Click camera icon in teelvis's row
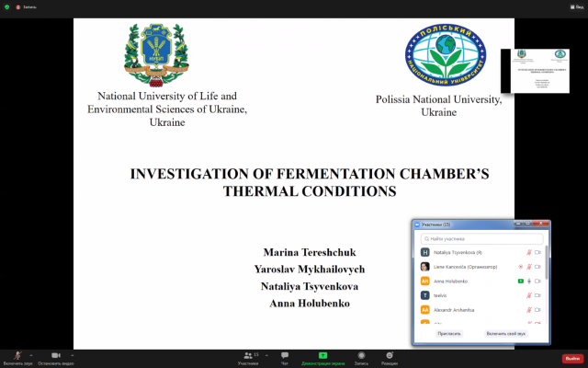The width and height of the screenshot is (588, 368). click(x=537, y=295)
